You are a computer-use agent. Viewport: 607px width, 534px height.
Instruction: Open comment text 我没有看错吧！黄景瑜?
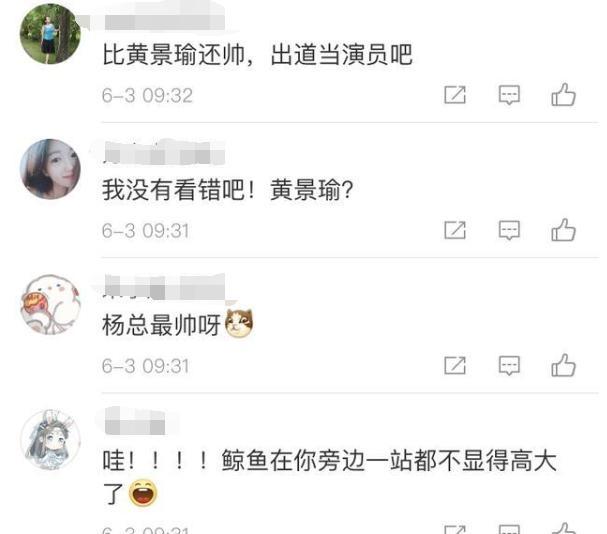(228, 190)
